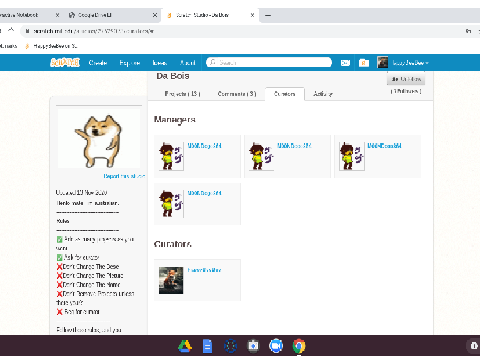Screen dimensions: 480x360
Task: Open the screenshot camera app in shelf
Action: 253,346
